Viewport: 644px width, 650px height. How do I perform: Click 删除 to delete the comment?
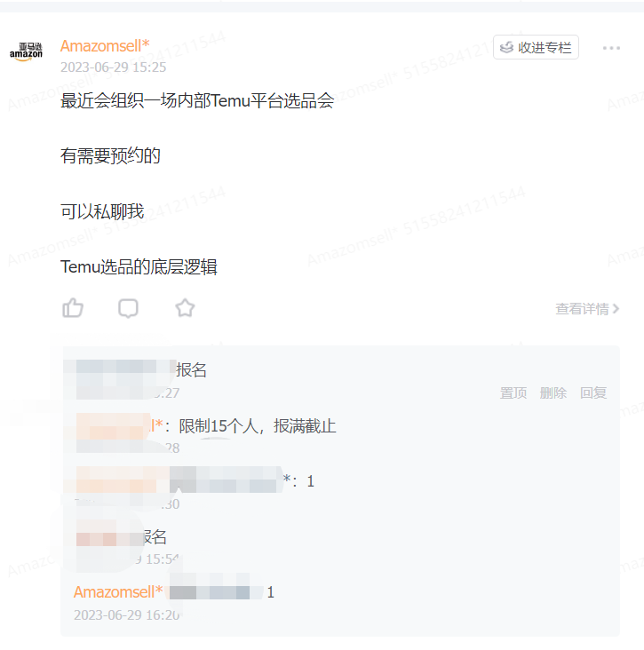tap(553, 392)
